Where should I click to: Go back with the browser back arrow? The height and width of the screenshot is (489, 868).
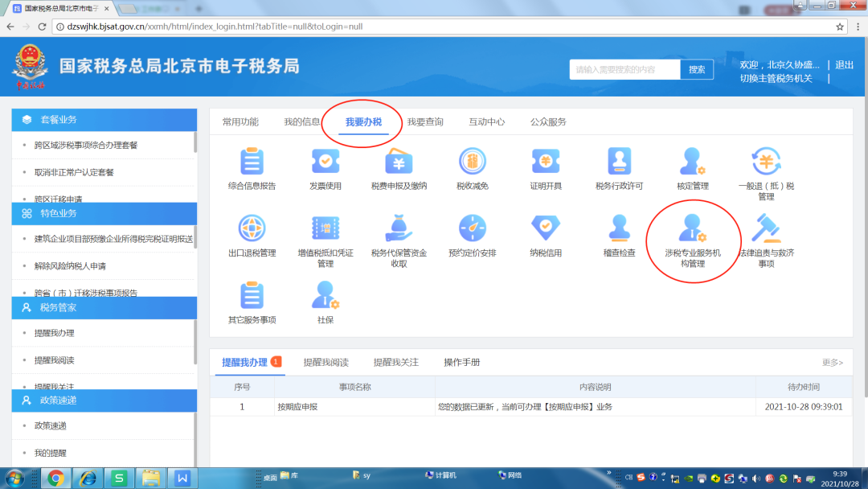(x=10, y=27)
